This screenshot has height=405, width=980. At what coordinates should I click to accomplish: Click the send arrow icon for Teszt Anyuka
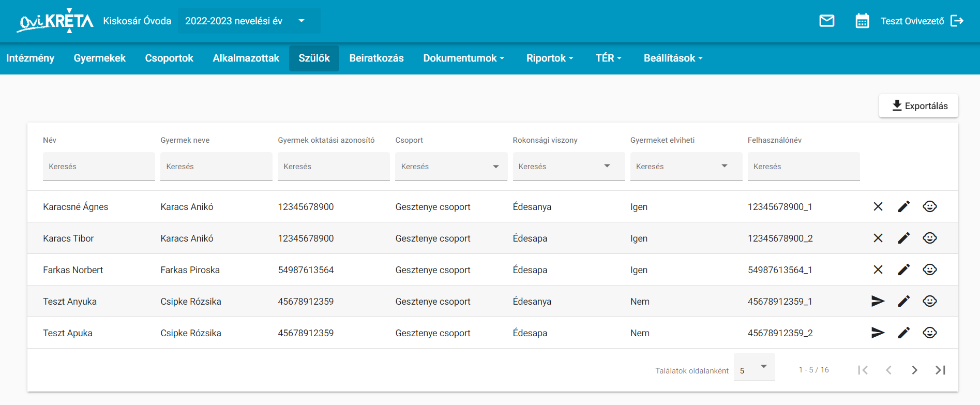coord(878,301)
